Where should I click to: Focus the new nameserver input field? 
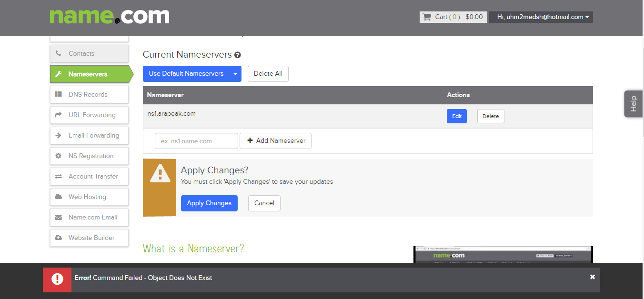coord(196,141)
